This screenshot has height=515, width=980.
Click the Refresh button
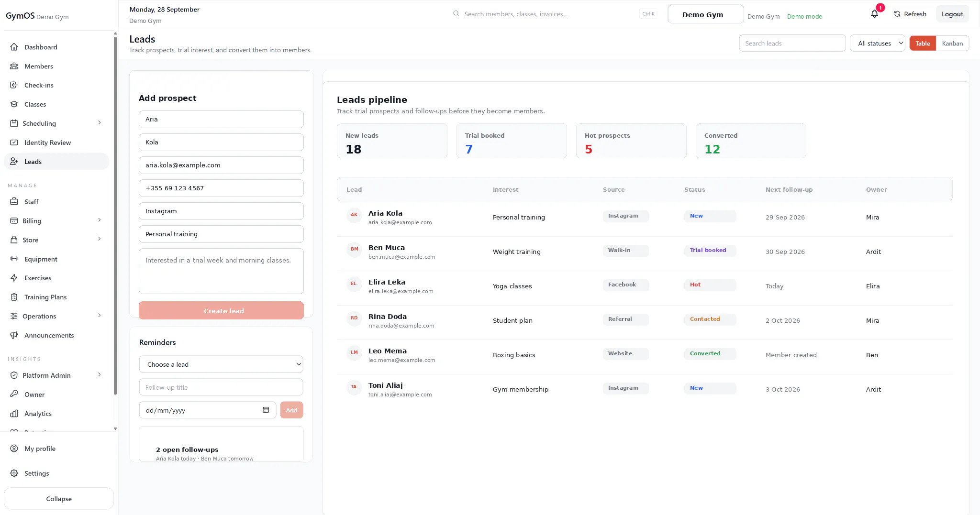910,14
